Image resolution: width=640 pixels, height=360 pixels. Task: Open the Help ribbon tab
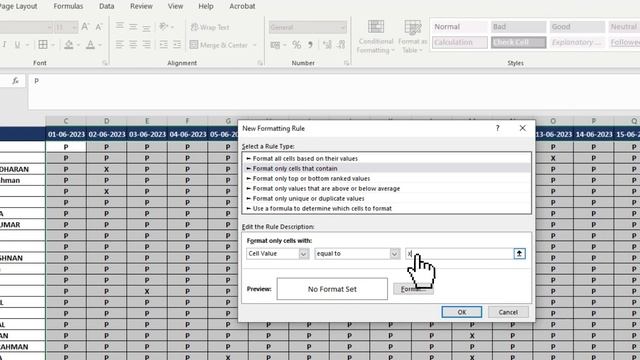pos(206,6)
